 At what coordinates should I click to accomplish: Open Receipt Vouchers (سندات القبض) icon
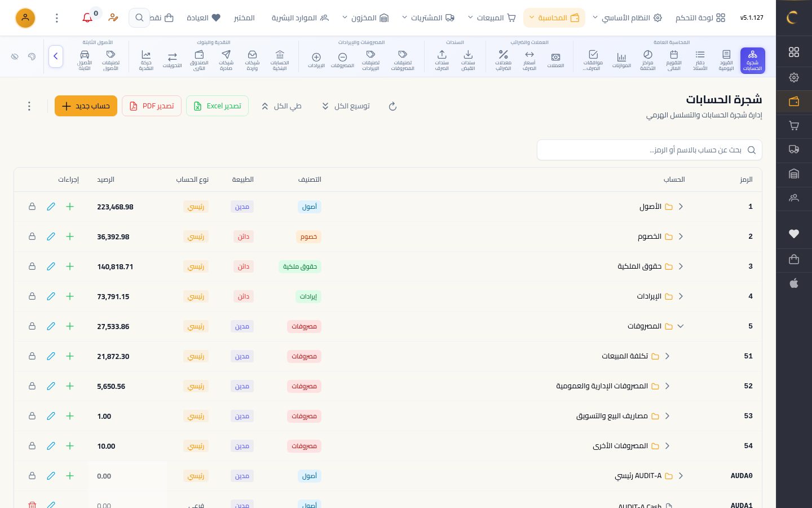[468, 60]
